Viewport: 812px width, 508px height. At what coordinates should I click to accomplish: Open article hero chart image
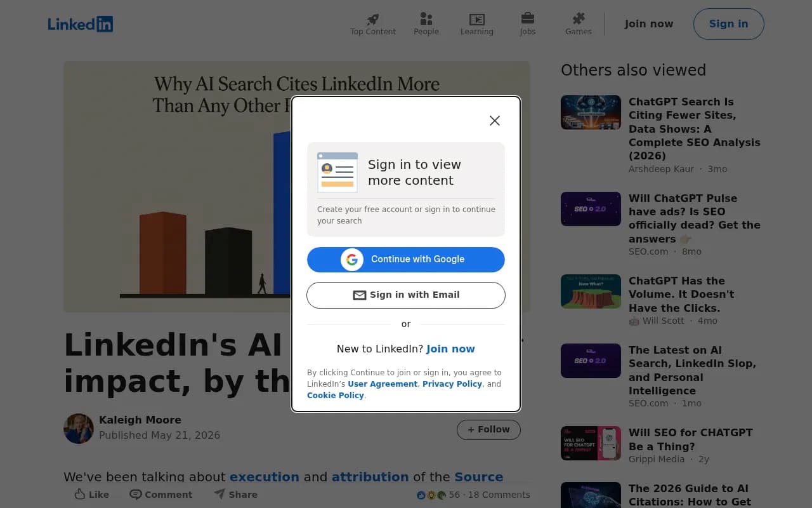coord(177,187)
